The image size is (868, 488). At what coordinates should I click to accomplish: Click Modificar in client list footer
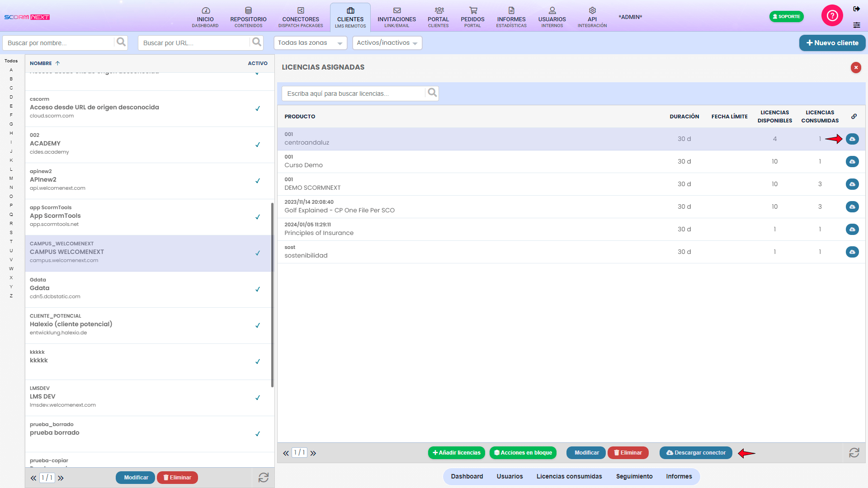[136, 478]
